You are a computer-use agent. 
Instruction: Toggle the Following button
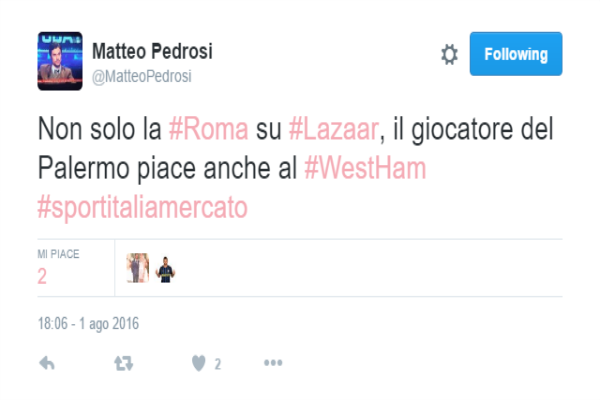pos(516,54)
